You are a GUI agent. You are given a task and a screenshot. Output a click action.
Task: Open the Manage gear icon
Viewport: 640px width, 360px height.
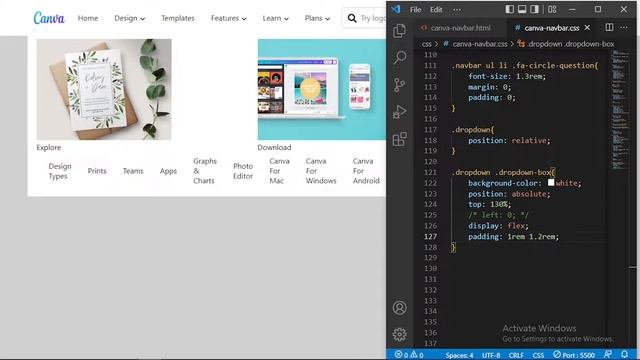tap(400, 334)
